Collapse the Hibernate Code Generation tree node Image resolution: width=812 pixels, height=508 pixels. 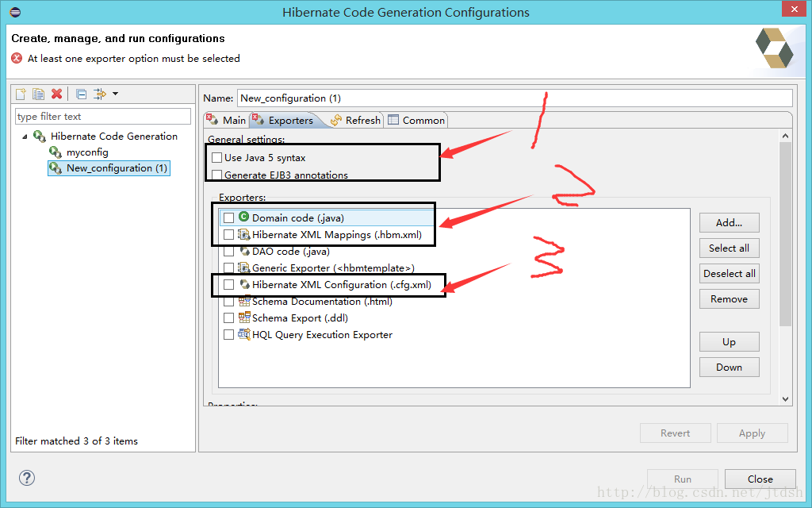point(25,137)
